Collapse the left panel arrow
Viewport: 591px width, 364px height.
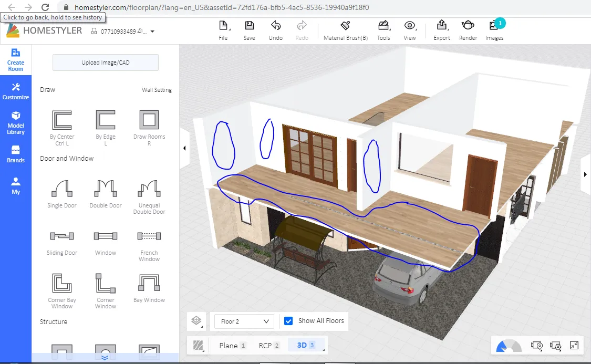[x=184, y=149]
